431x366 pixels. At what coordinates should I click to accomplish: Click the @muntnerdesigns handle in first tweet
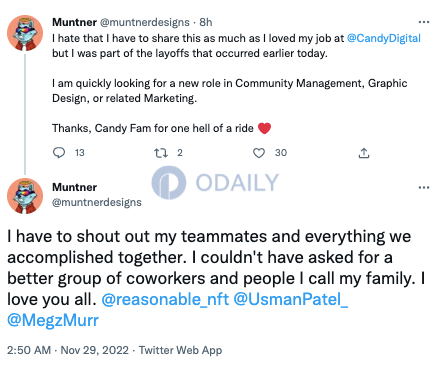click(x=145, y=22)
